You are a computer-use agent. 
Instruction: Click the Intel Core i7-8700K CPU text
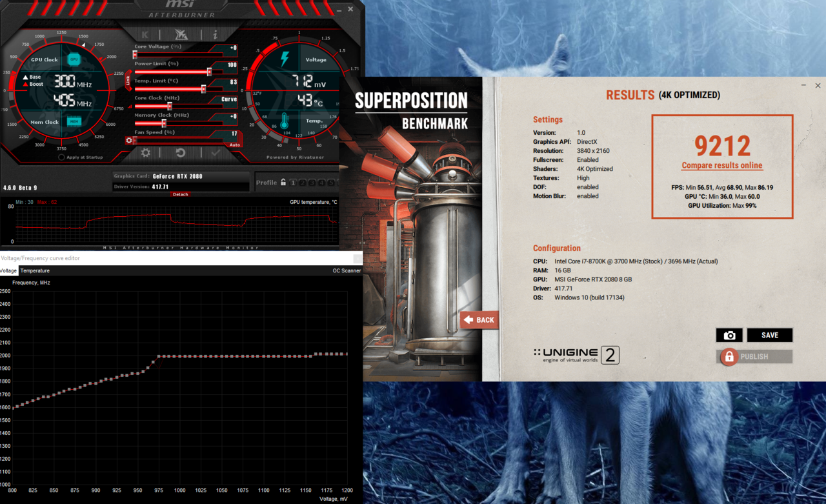pyautogui.click(x=636, y=261)
